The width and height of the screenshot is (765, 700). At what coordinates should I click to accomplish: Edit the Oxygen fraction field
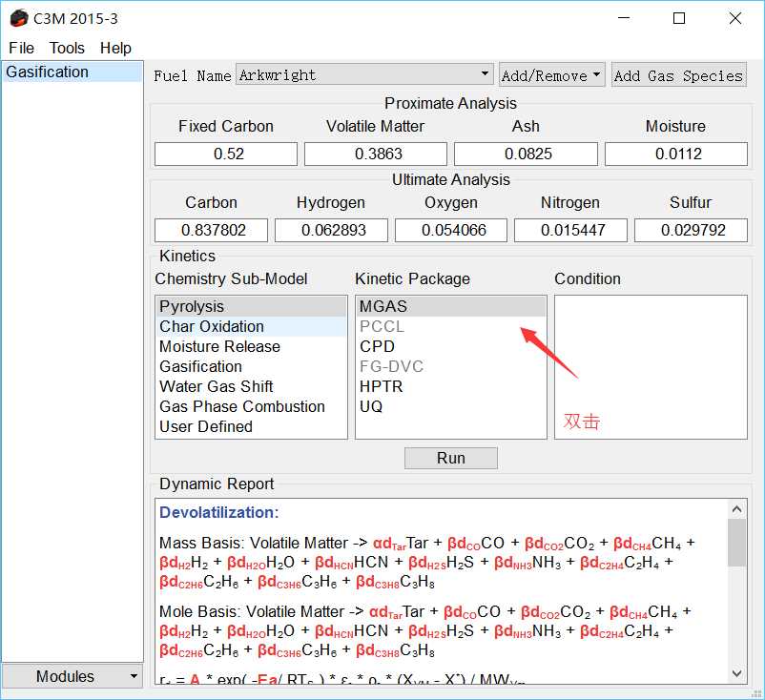coord(451,230)
